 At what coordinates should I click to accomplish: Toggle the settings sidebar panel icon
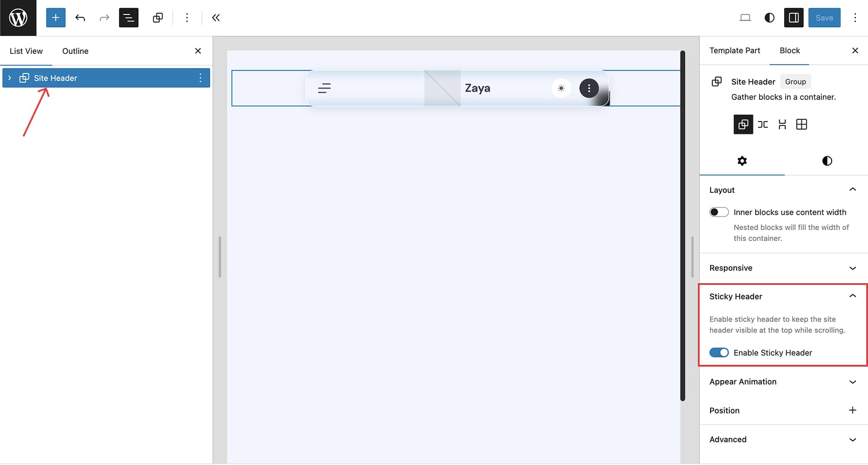pos(794,18)
